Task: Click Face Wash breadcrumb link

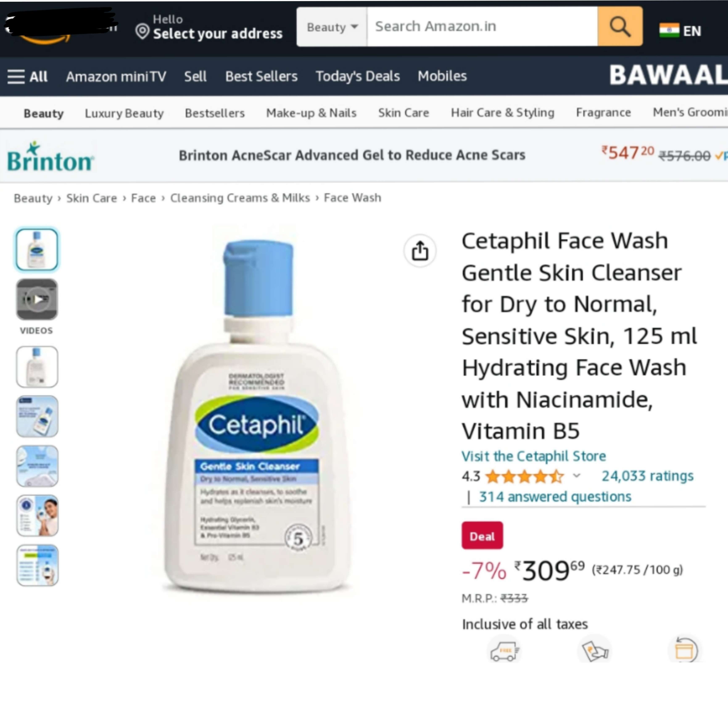Action: [x=352, y=198]
